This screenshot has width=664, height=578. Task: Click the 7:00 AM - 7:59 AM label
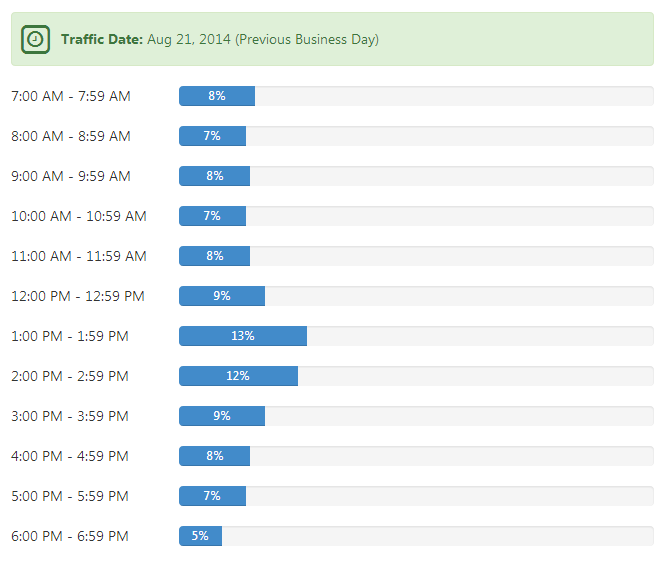pos(71,96)
